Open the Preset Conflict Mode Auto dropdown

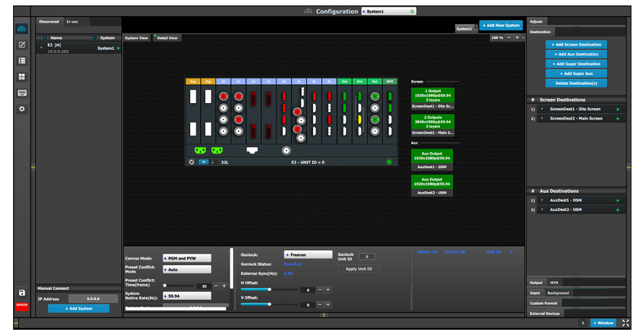187,270
